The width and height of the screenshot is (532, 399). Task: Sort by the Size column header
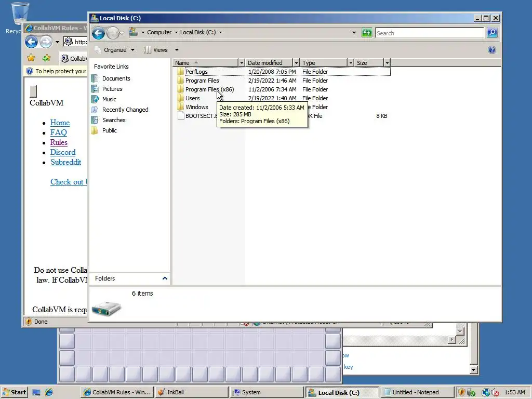click(369, 63)
